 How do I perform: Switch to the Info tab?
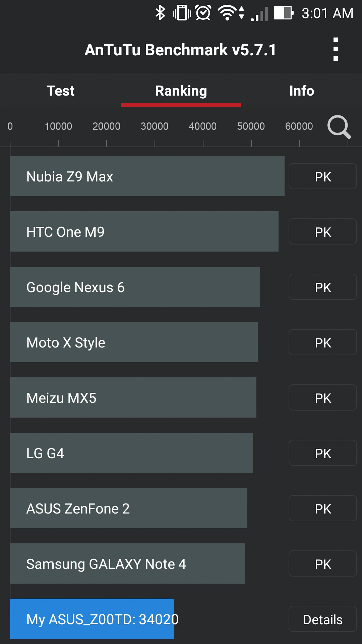(x=302, y=91)
